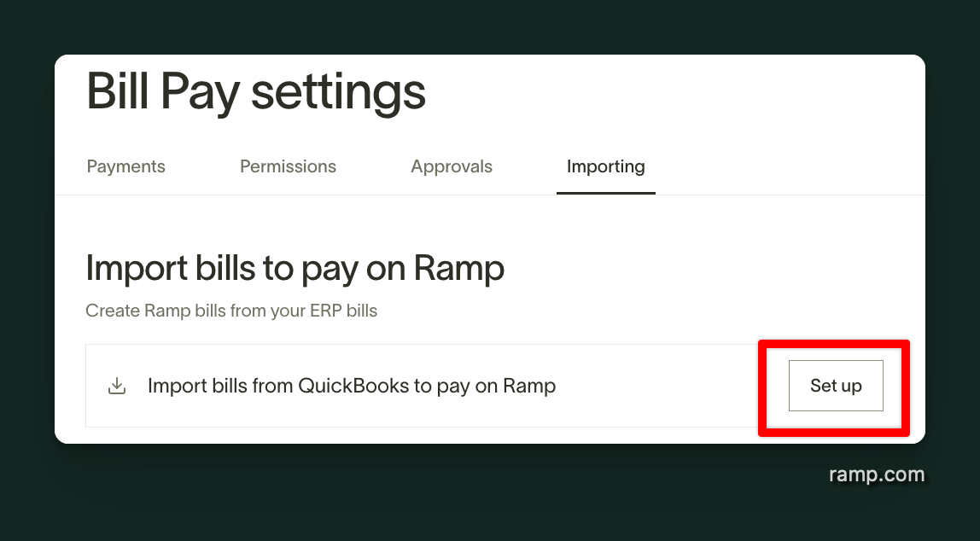980x541 pixels.
Task: Select the Set up button for QuickBooks import
Action: pyautogui.click(x=836, y=386)
